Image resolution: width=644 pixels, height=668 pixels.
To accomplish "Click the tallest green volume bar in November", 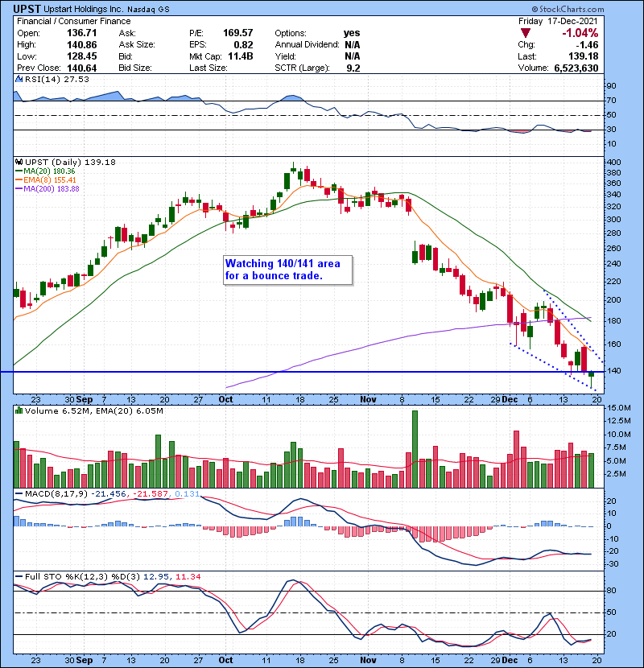I will [x=415, y=449].
